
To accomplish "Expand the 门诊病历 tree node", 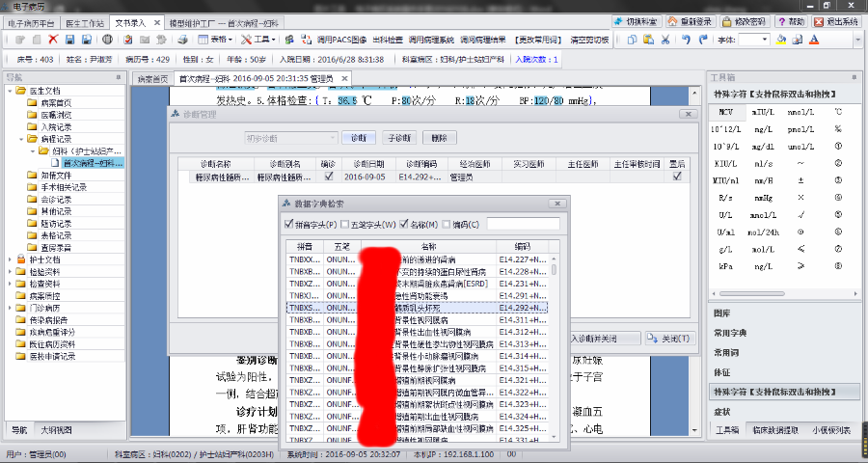I will point(11,308).
